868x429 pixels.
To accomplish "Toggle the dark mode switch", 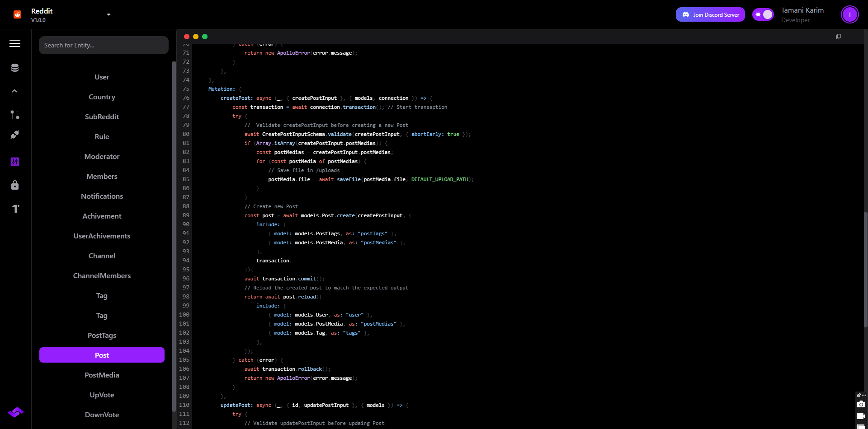I will click(763, 14).
